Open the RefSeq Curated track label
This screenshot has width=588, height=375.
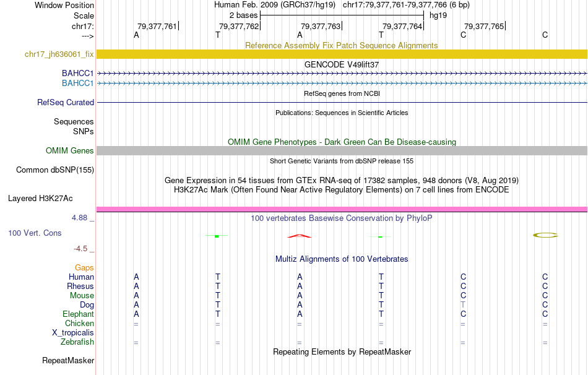pyautogui.click(x=66, y=102)
